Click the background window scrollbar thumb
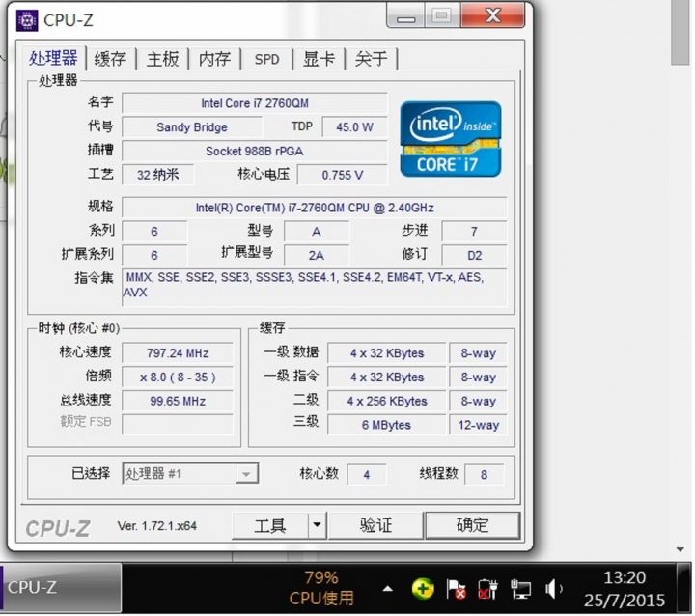 tap(680, 33)
